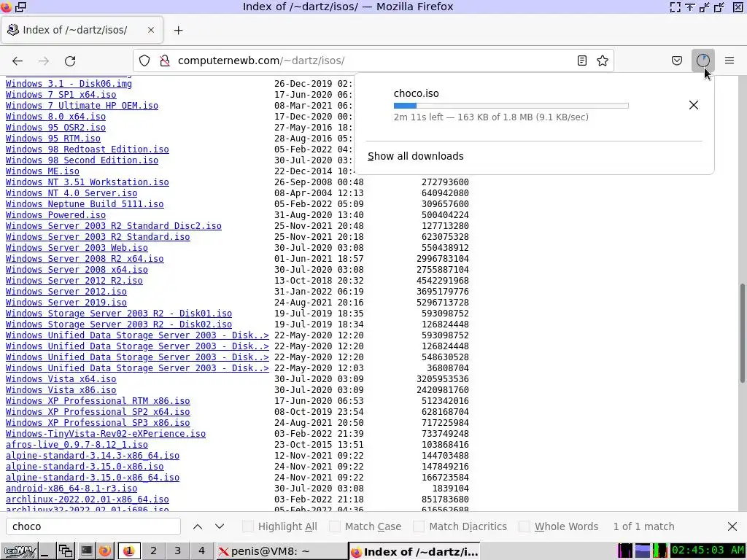The height and width of the screenshot is (560, 747).
Task: Open Windows XP Professional SP3 x86.iso link
Action: 98,423
